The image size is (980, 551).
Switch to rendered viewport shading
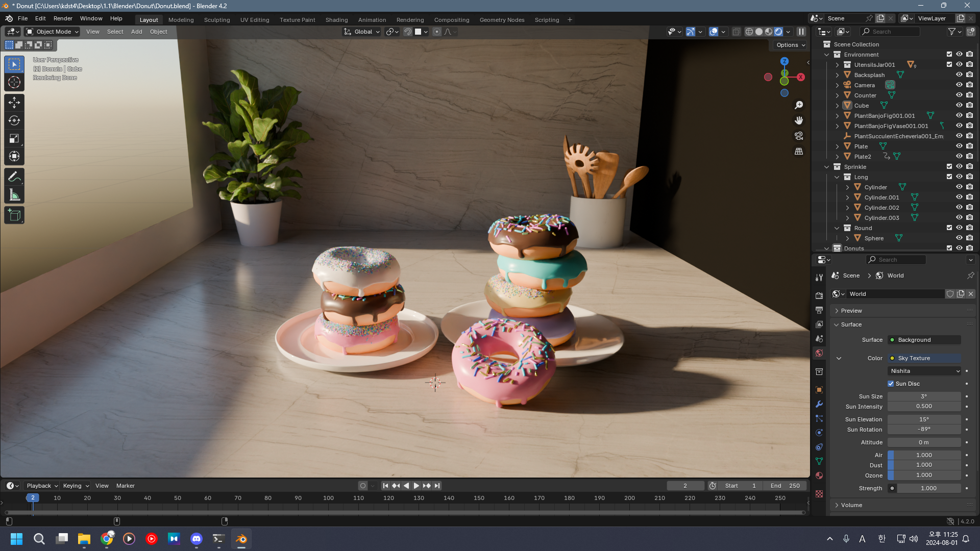tap(778, 32)
